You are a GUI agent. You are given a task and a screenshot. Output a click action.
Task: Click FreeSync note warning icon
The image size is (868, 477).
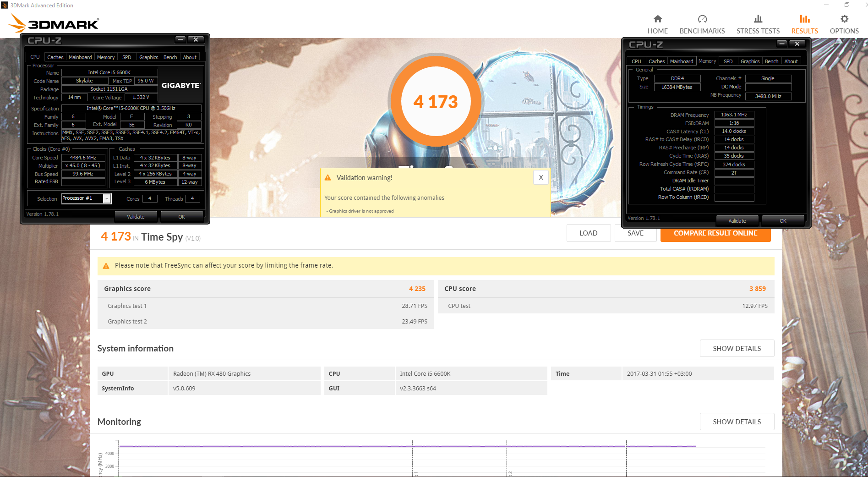tap(106, 266)
